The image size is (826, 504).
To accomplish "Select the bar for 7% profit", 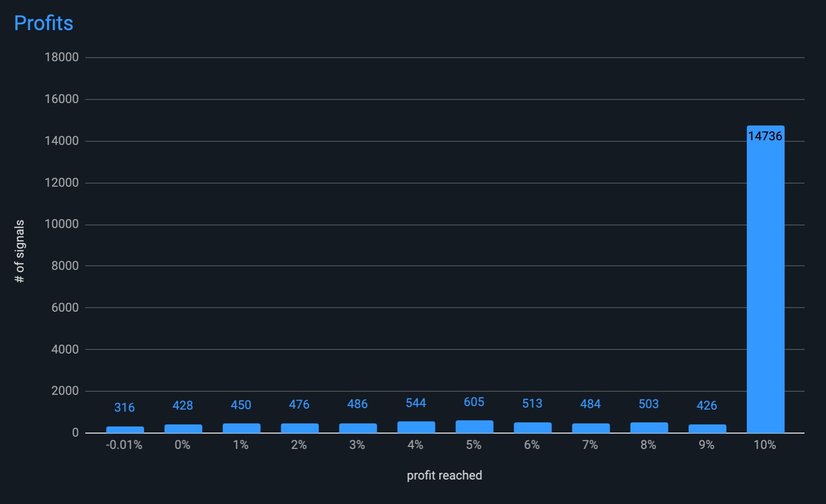I will point(591,428).
